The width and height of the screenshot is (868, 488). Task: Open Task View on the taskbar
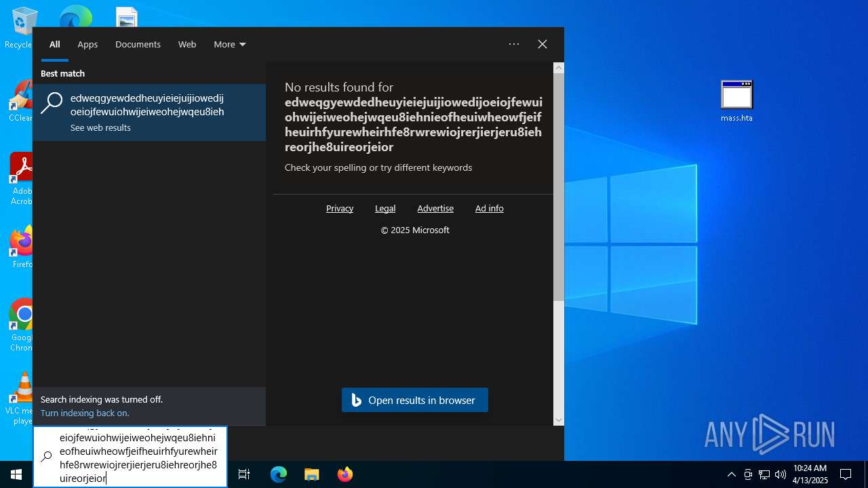[x=244, y=474]
